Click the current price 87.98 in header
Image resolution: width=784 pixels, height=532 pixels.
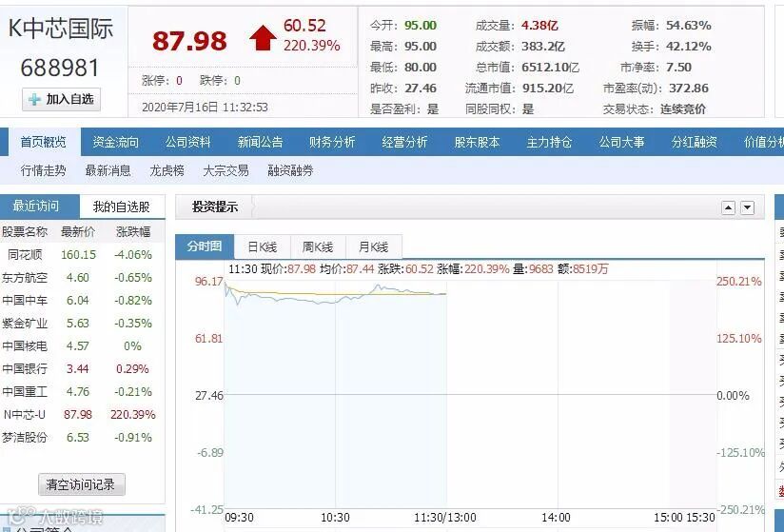tap(189, 41)
